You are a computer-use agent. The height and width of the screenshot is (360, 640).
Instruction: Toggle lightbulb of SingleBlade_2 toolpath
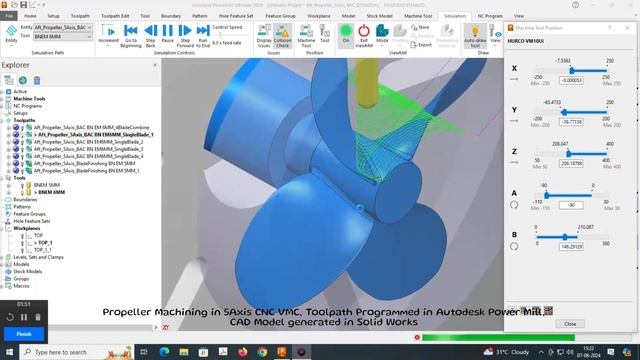(23, 142)
